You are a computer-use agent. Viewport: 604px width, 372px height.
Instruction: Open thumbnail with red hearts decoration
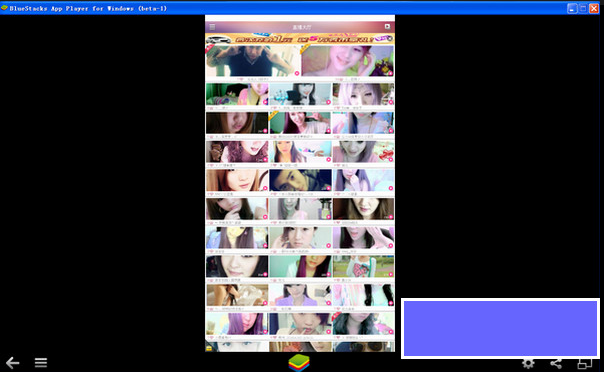(x=363, y=152)
